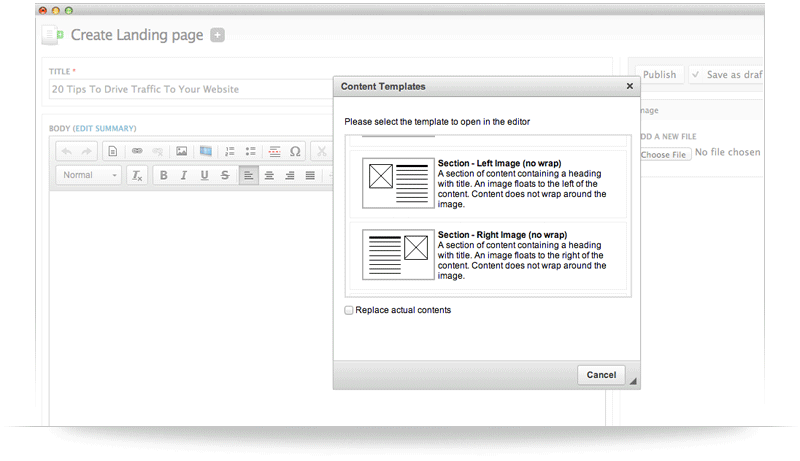
Task: Click the Choose File button
Action: point(665,155)
